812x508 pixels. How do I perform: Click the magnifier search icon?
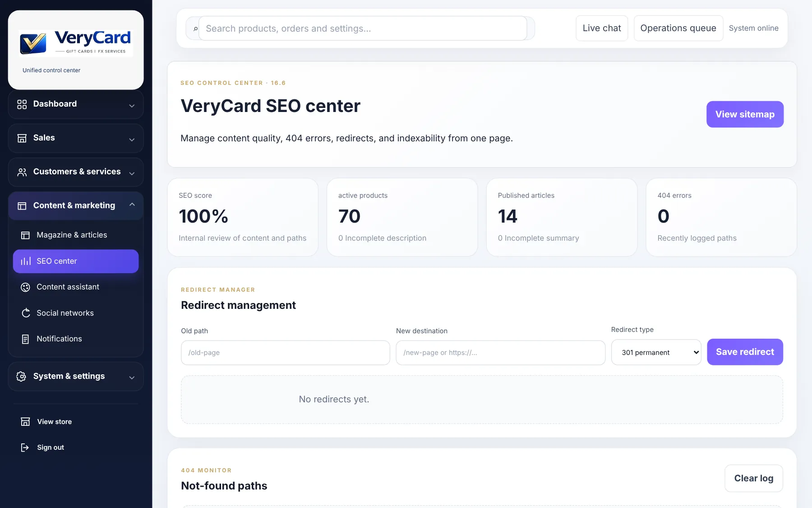(x=195, y=29)
